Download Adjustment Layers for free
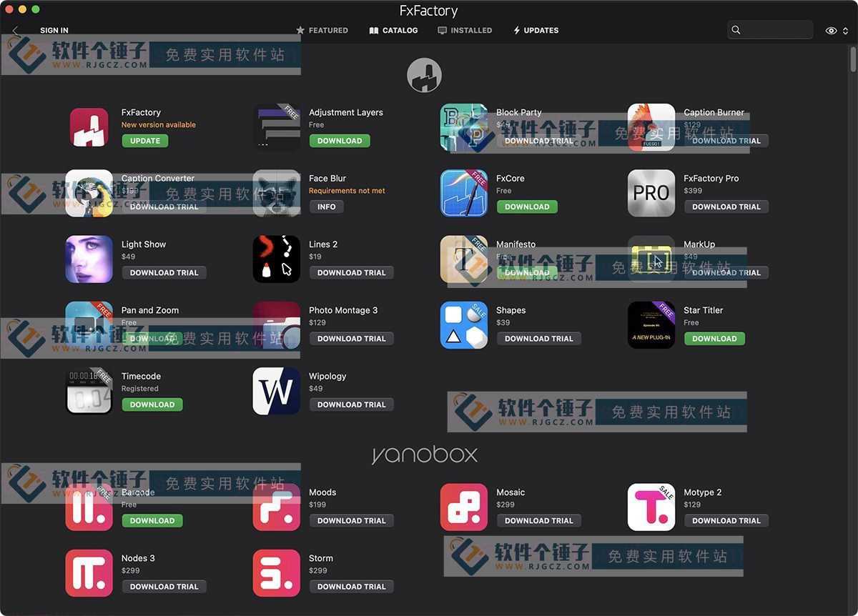 point(340,141)
